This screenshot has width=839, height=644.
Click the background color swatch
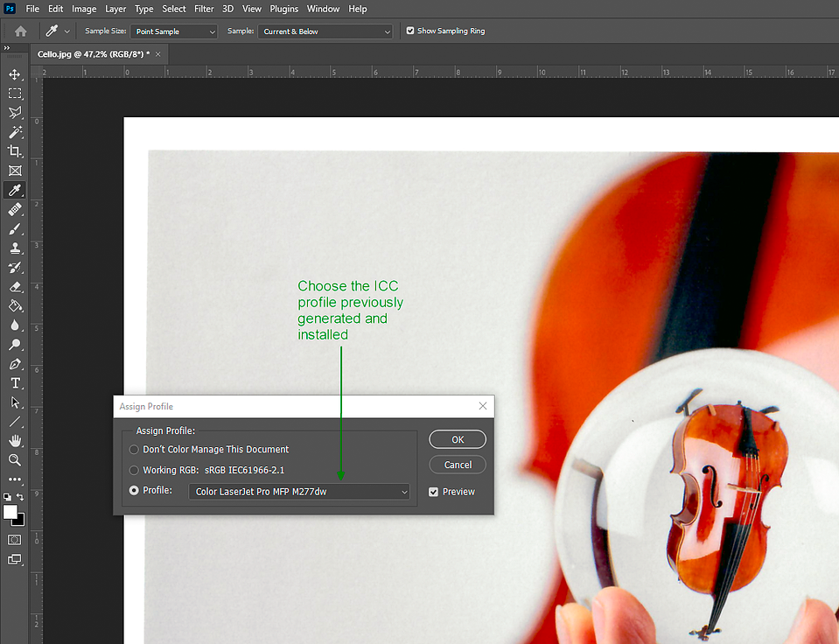(20, 521)
